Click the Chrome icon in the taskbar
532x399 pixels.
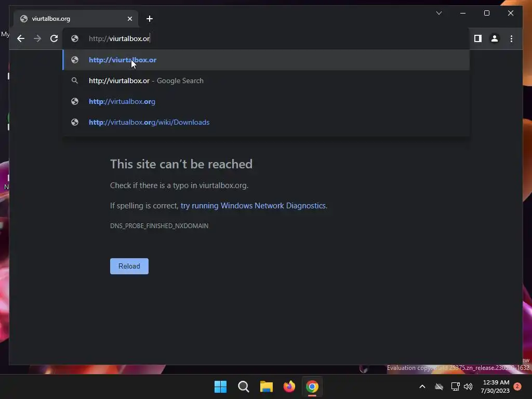[312, 387]
